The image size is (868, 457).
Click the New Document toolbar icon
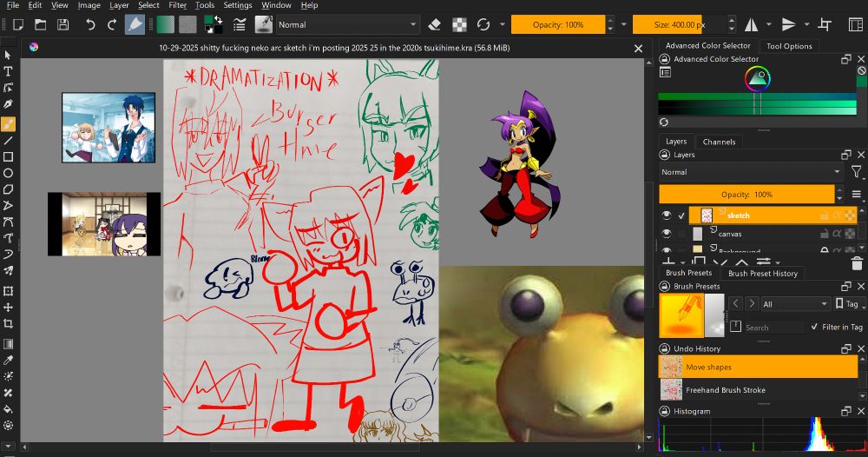coord(17,24)
